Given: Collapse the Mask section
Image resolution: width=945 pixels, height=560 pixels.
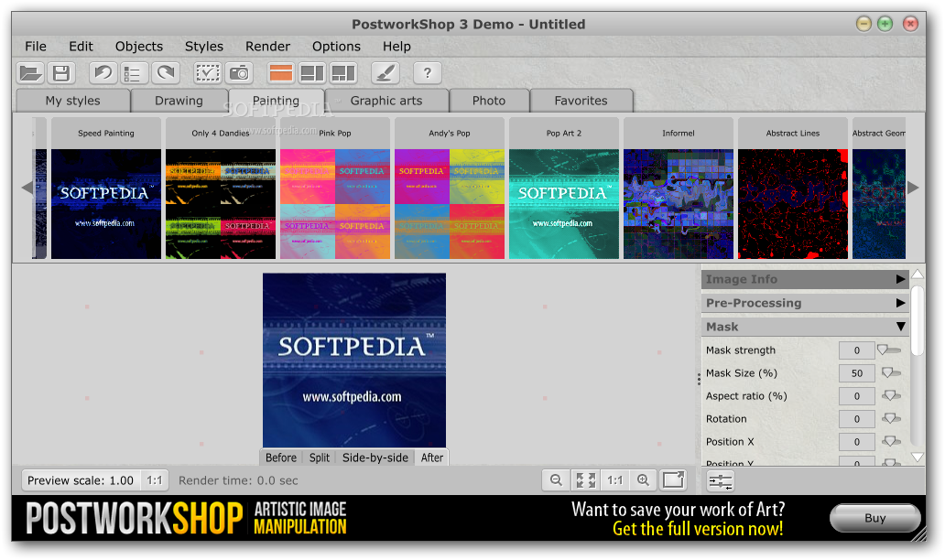Looking at the screenshot, I should tap(805, 327).
